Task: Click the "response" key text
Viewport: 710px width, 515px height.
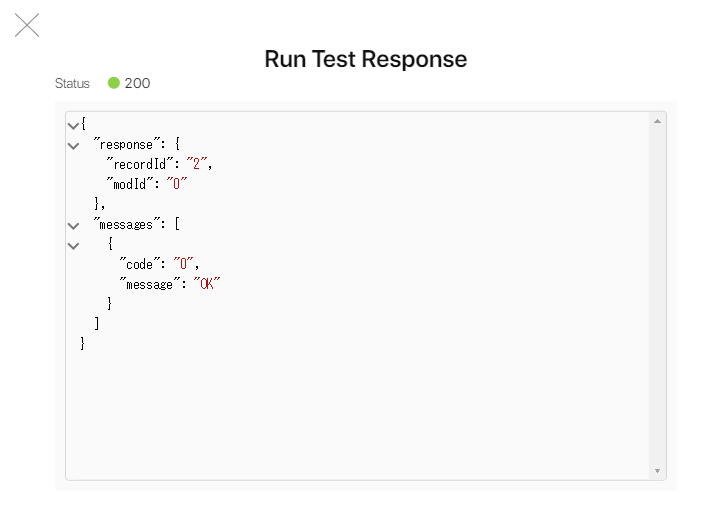Action: point(127,145)
